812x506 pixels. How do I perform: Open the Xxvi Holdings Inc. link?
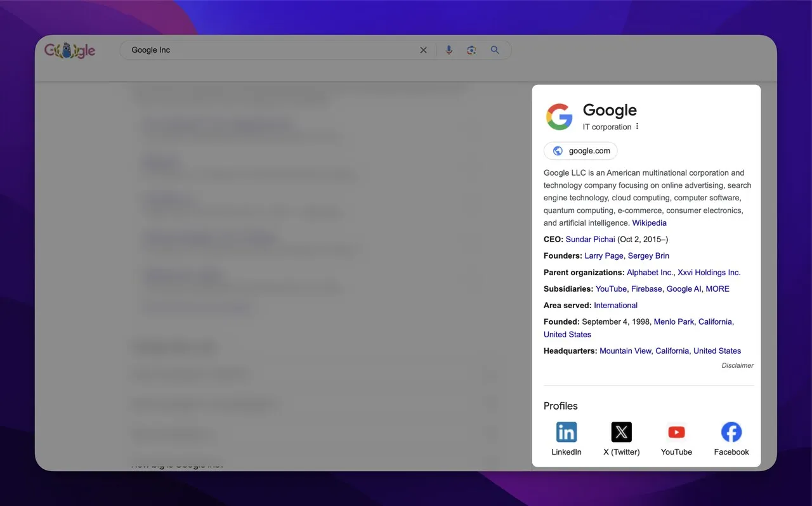tap(709, 272)
